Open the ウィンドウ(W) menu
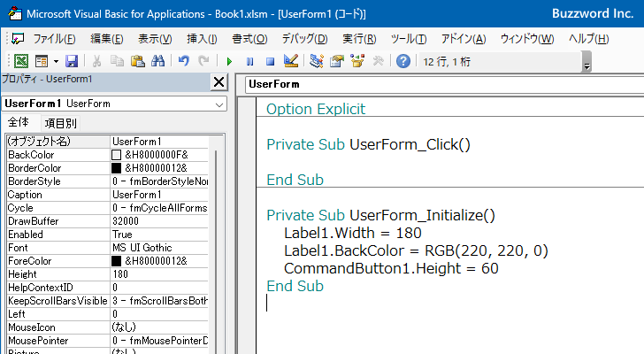The width and height of the screenshot is (644, 354). click(x=527, y=39)
